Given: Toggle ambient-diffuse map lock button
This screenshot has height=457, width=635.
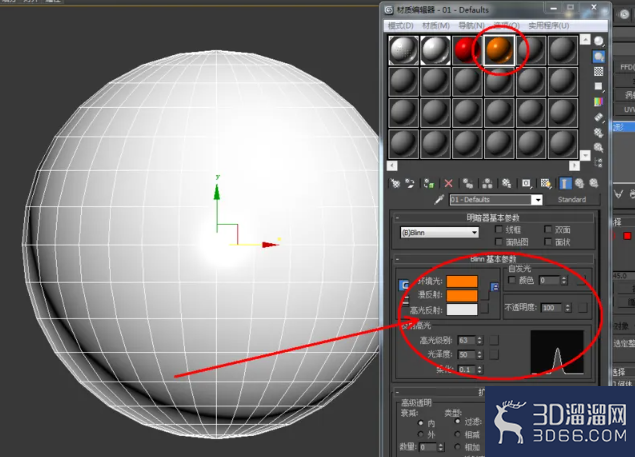Looking at the screenshot, I should (494, 287).
